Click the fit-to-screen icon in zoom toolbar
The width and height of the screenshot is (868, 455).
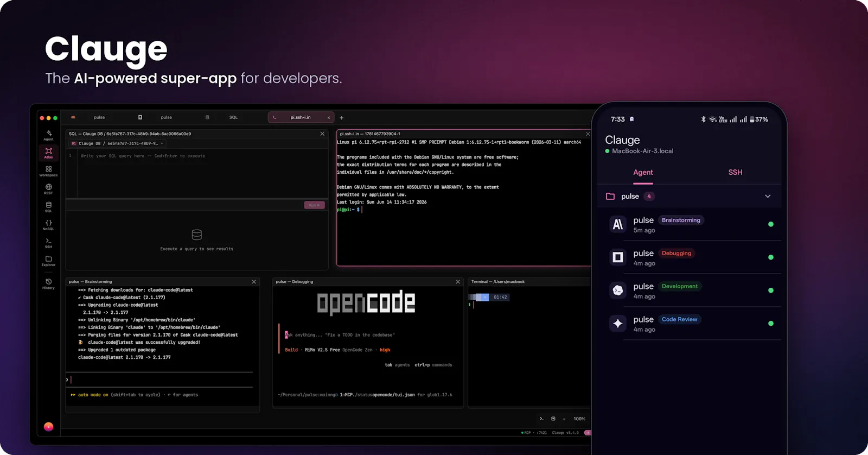coord(553,419)
